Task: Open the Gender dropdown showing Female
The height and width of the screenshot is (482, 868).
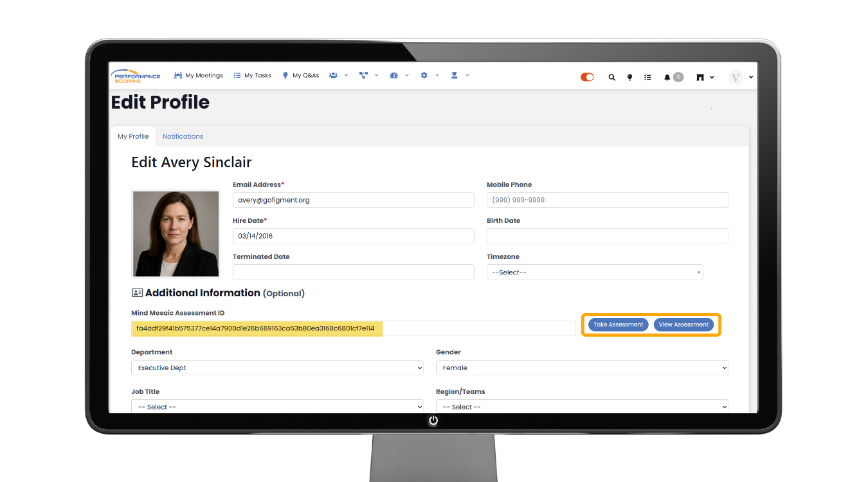Action: click(x=582, y=368)
